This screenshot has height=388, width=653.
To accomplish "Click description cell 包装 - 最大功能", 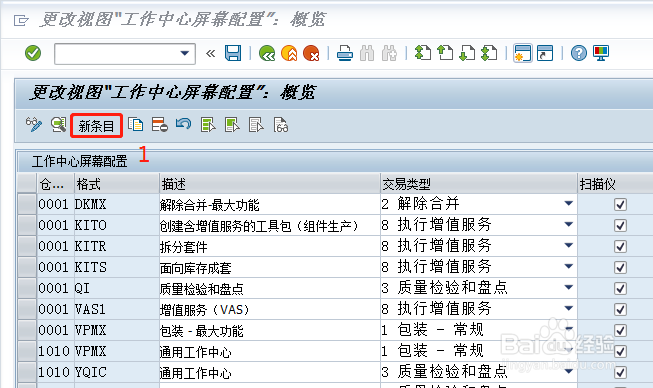I will pos(269,331).
